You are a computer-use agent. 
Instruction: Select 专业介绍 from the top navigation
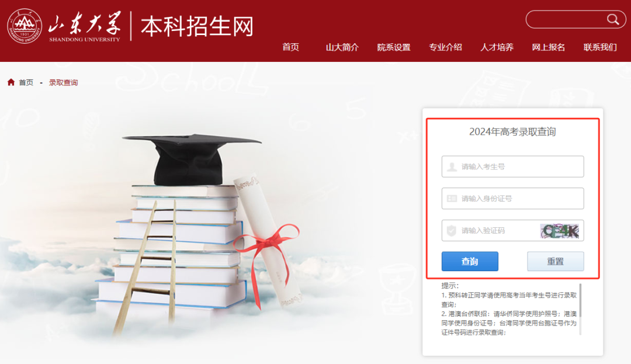coord(445,47)
